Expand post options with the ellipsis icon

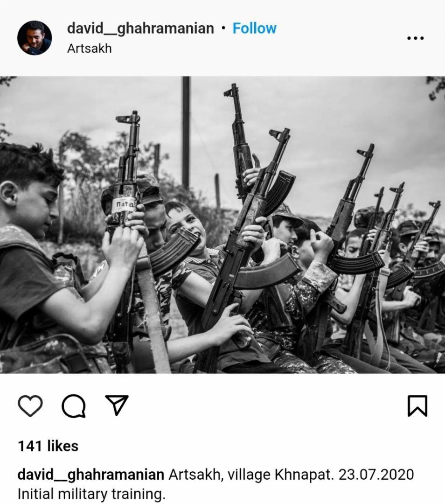click(416, 38)
